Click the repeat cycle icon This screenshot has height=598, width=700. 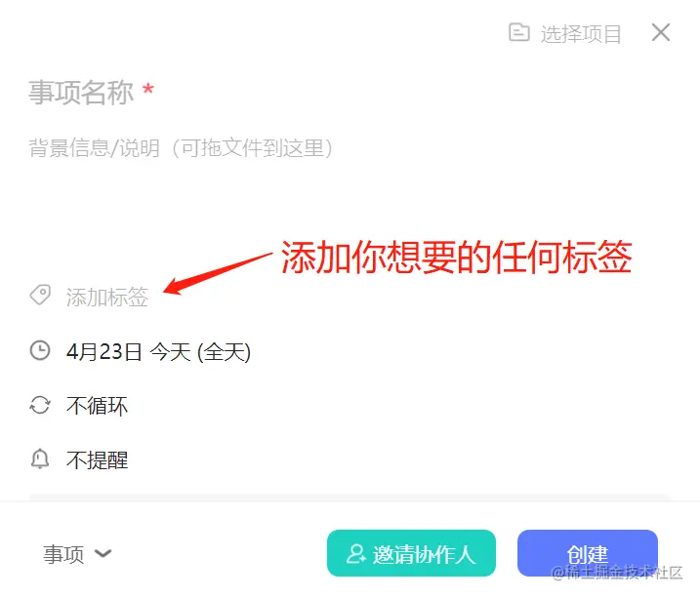pos(40,406)
